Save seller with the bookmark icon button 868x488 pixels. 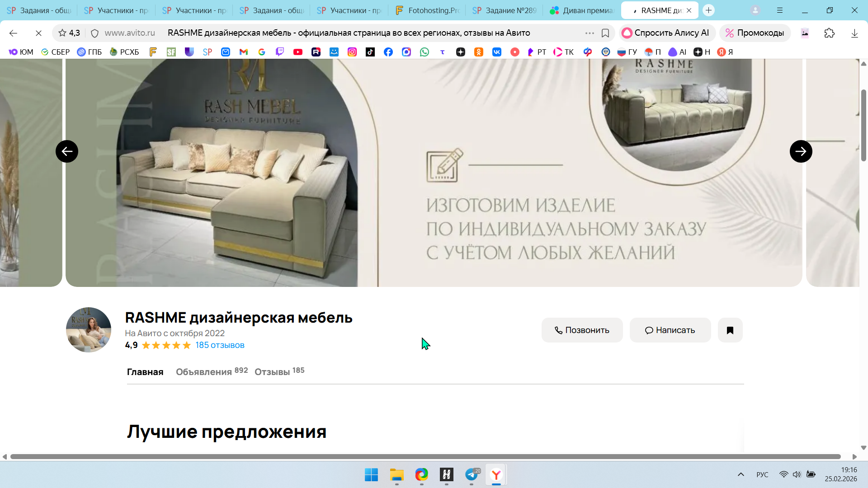pyautogui.click(x=730, y=330)
